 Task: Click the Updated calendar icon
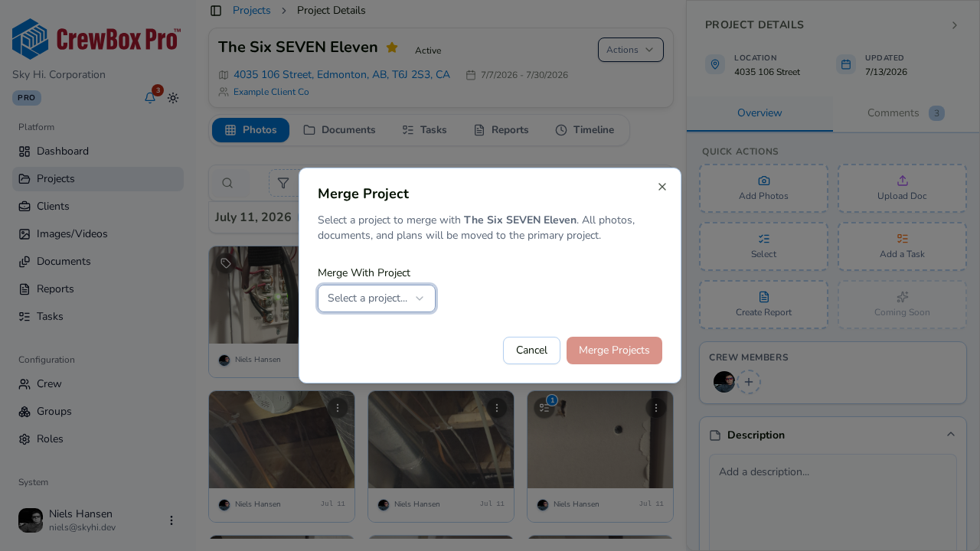(846, 64)
